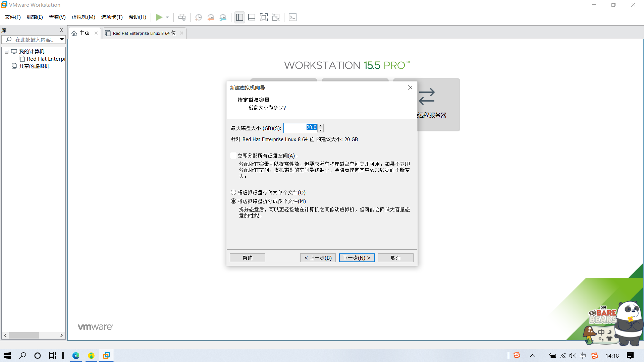644x362 pixels.
Task: Open the library search dropdown arrow
Action: click(x=62, y=39)
